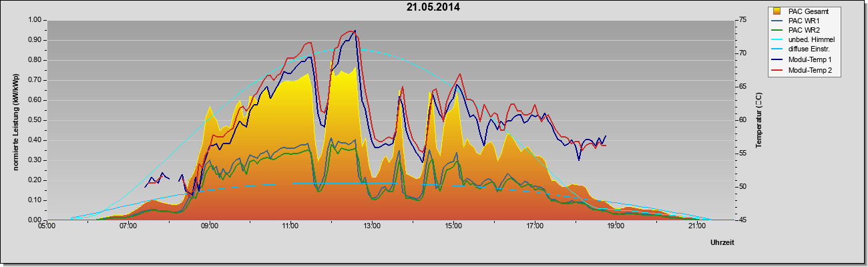Click the 13:00 time axis label
The width and height of the screenshot is (868, 267).
pyautogui.click(x=371, y=227)
